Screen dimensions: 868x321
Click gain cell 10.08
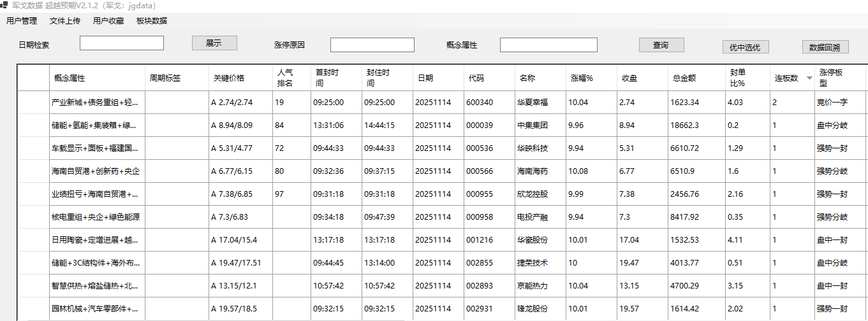(591, 171)
